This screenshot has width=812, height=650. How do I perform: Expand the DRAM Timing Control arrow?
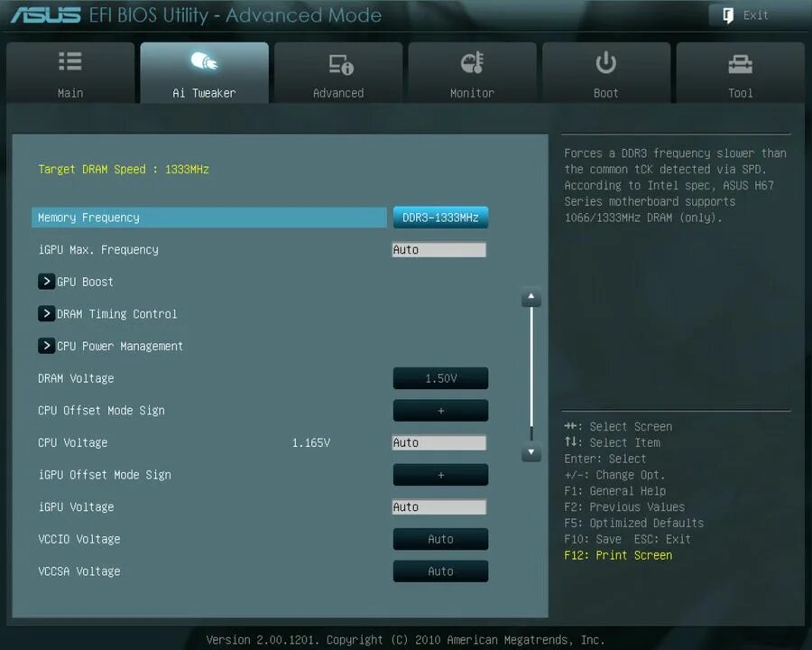[46, 313]
